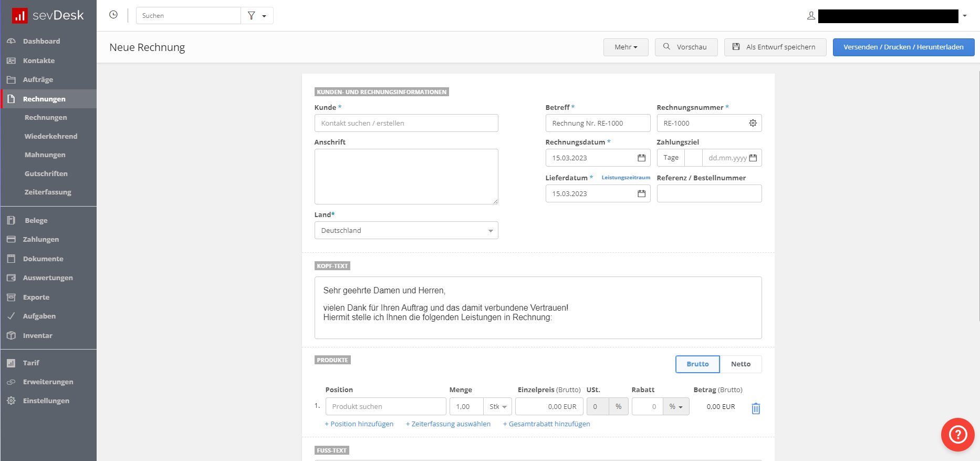Open the Rechnungsdatum calendar picker

[x=641, y=158]
